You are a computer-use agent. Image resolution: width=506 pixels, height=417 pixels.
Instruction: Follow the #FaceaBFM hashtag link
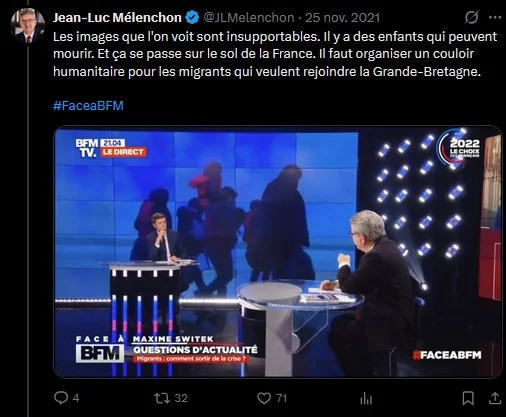coord(88,106)
